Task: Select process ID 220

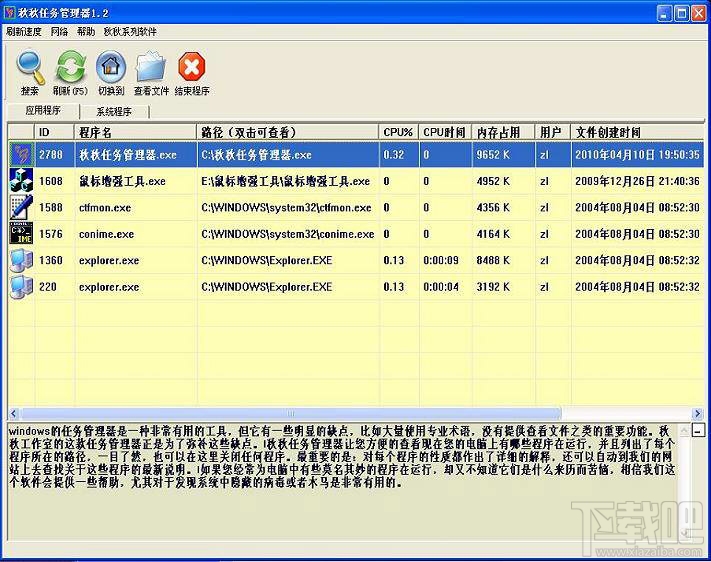Action: point(48,287)
